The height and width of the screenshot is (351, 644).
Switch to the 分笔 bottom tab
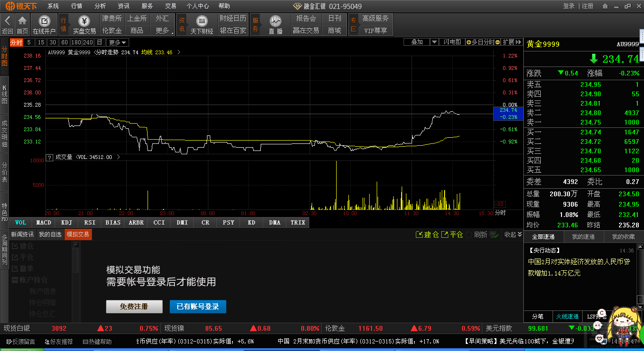538,317
